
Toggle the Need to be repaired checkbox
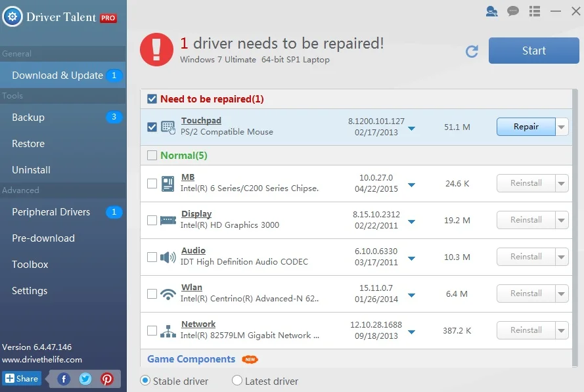[x=152, y=99]
